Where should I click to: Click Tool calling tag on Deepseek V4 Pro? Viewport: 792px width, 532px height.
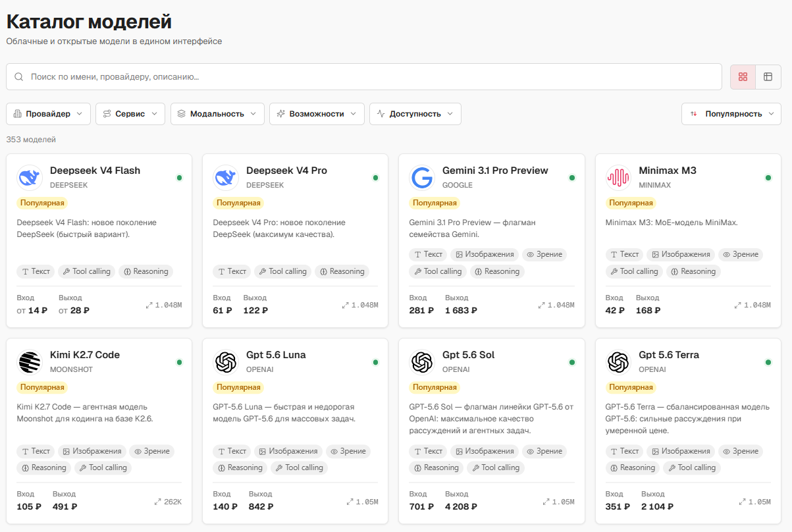point(283,271)
